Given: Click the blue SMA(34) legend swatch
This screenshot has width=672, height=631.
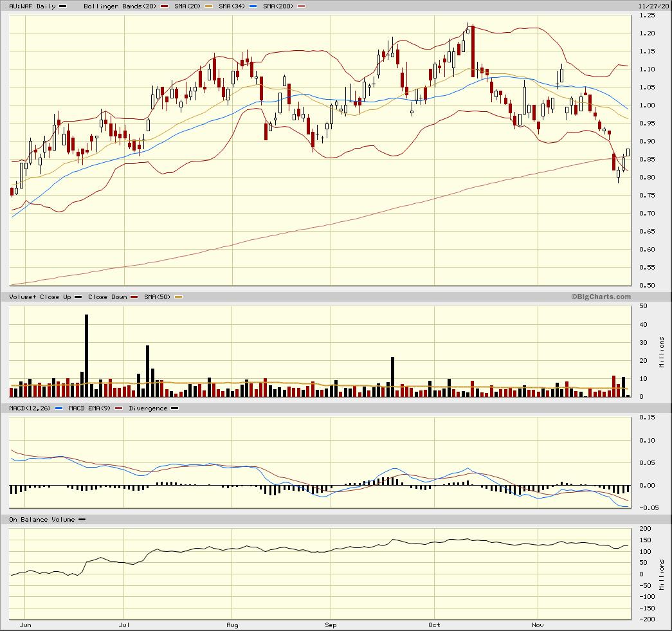Looking at the screenshot, I should point(253,6).
